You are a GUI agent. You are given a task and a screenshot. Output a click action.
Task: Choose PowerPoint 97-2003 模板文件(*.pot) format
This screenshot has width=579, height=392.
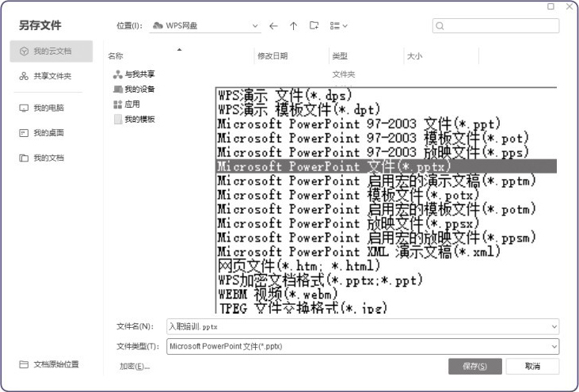pyautogui.click(x=387, y=138)
